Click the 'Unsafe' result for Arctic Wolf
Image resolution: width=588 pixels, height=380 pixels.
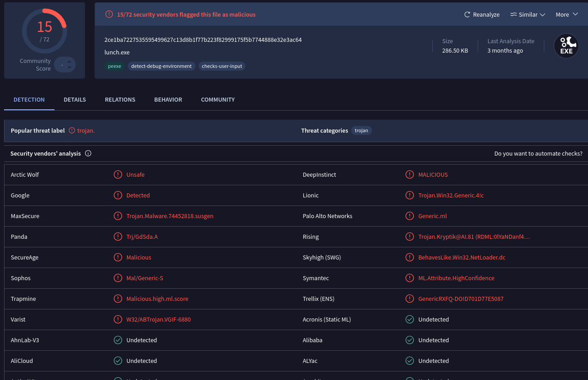tap(136, 174)
